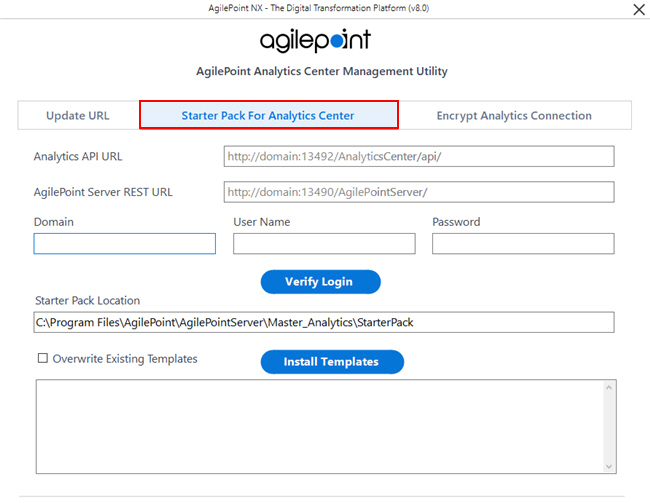Image resolution: width=650 pixels, height=503 pixels.
Task: Click the Starter Pack Location path field
Action: click(324, 322)
